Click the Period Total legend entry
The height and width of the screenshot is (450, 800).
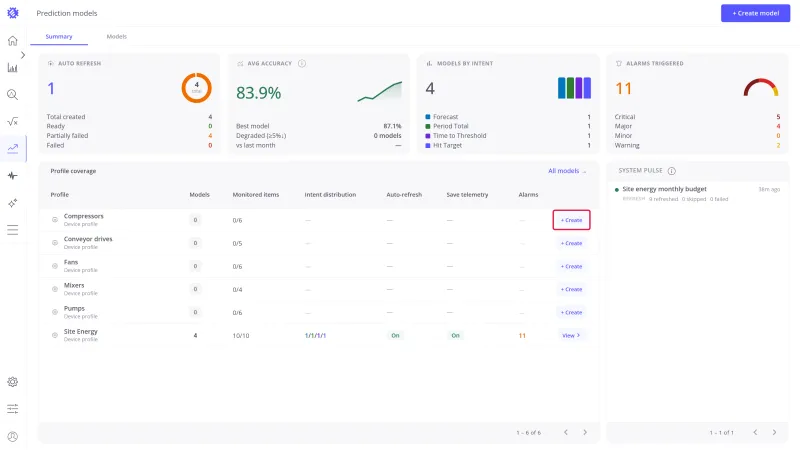pyautogui.click(x=508, y=126)
